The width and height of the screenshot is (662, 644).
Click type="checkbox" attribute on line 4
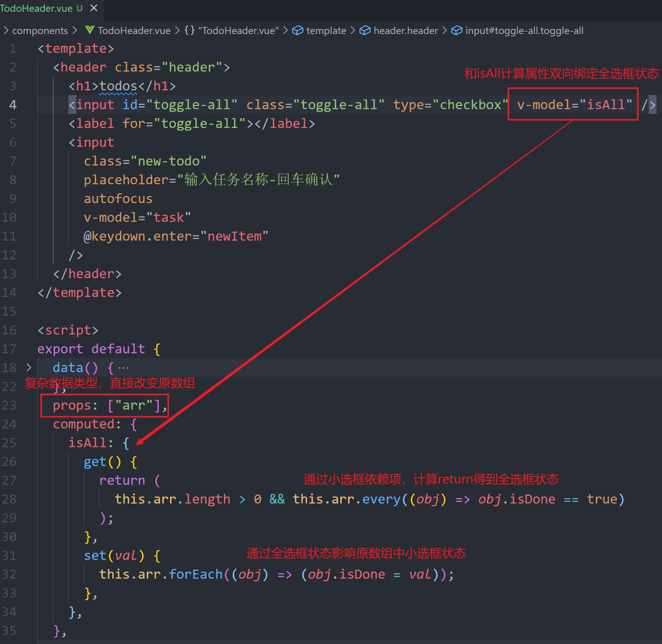coord(450,105)
